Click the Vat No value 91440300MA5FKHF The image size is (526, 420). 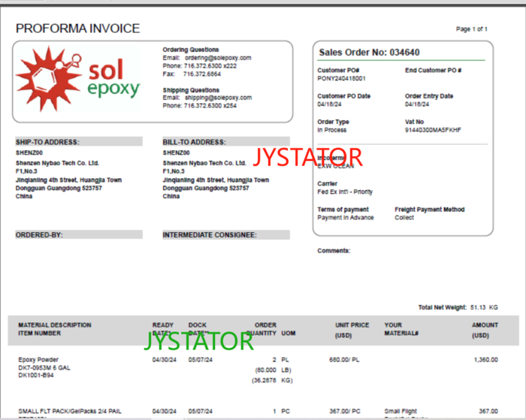coord(433,130)
